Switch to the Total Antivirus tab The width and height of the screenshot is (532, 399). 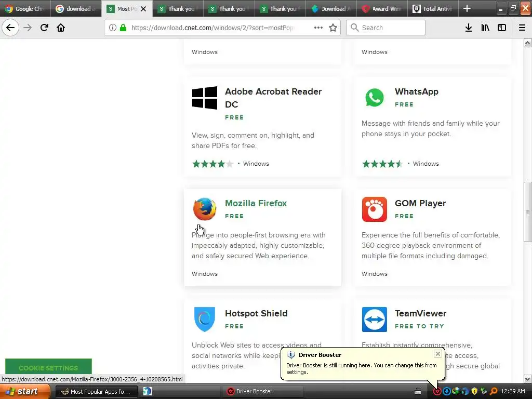click(433, 9)
